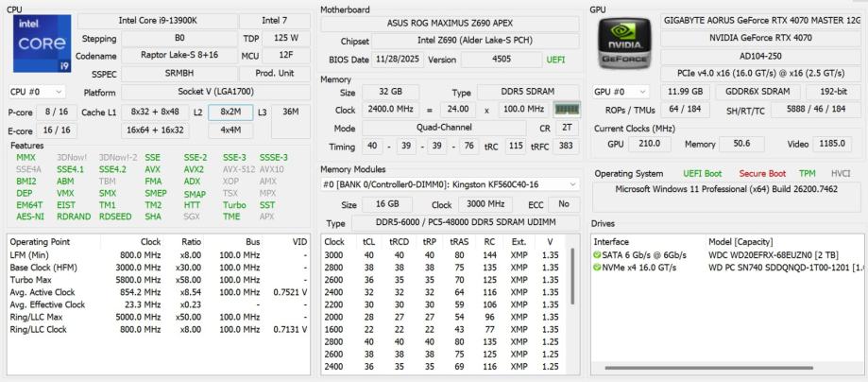Select the DDR5-6000 / PC5-48000 type field
Image resolution: width=868 pixels, height=382 pixels.
(x=466, y=223)
